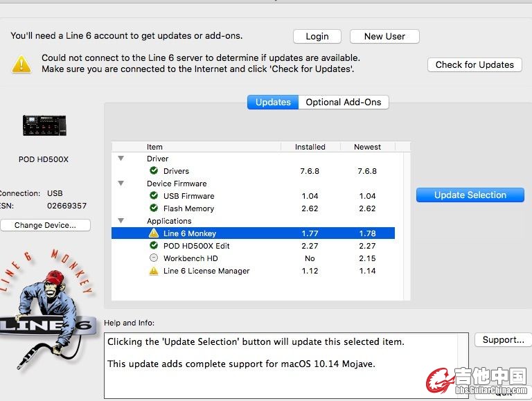Select the POD HD500X device thumbnail
Screen dimensions: 532x401
click(x=44, y=125)
